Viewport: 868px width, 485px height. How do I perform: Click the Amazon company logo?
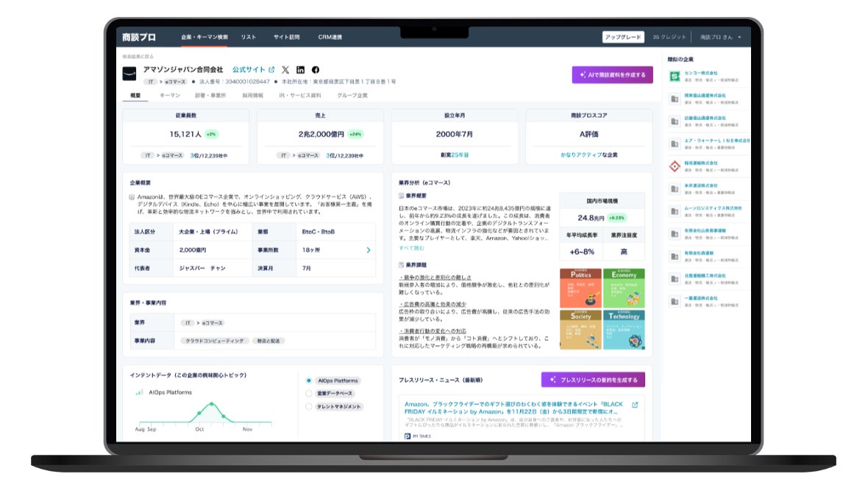(x=129, y=74)
